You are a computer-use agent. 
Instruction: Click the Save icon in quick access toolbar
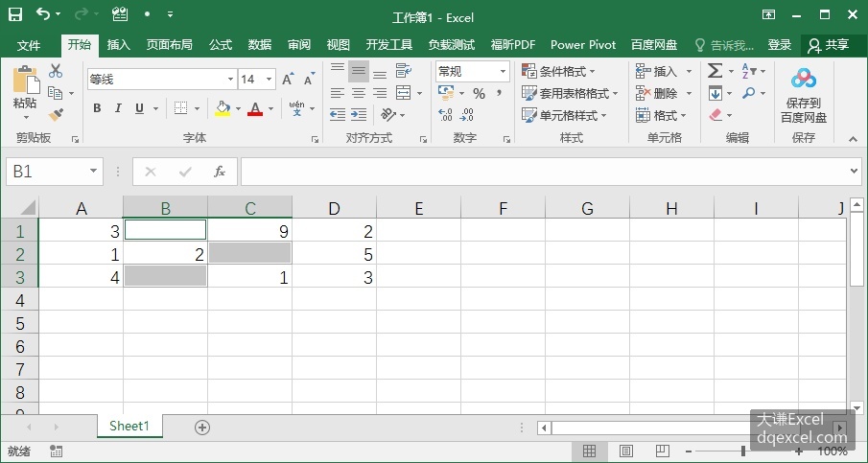[15, 14]
